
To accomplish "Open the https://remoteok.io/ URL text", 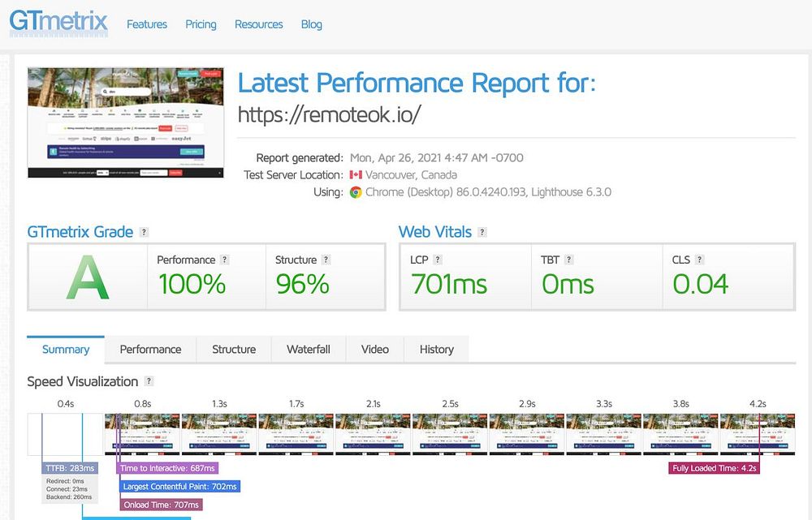I will 329,114.
